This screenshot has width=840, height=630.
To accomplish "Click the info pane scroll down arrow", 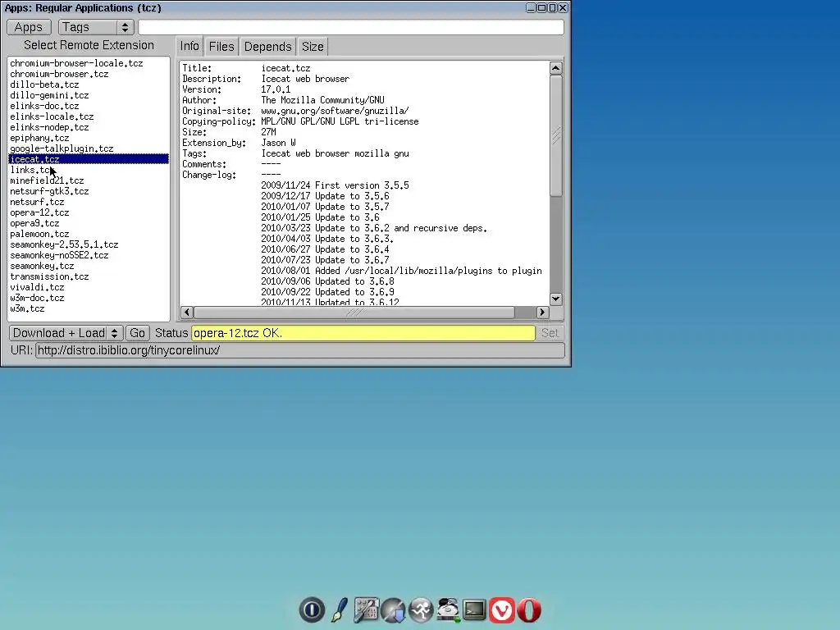I will (556, 299).
